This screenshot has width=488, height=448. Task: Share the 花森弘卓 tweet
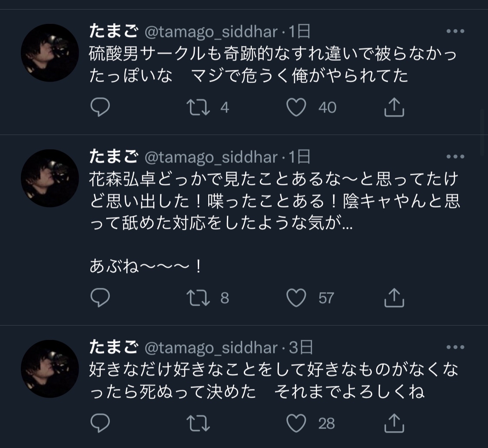[x=394, y=298]
